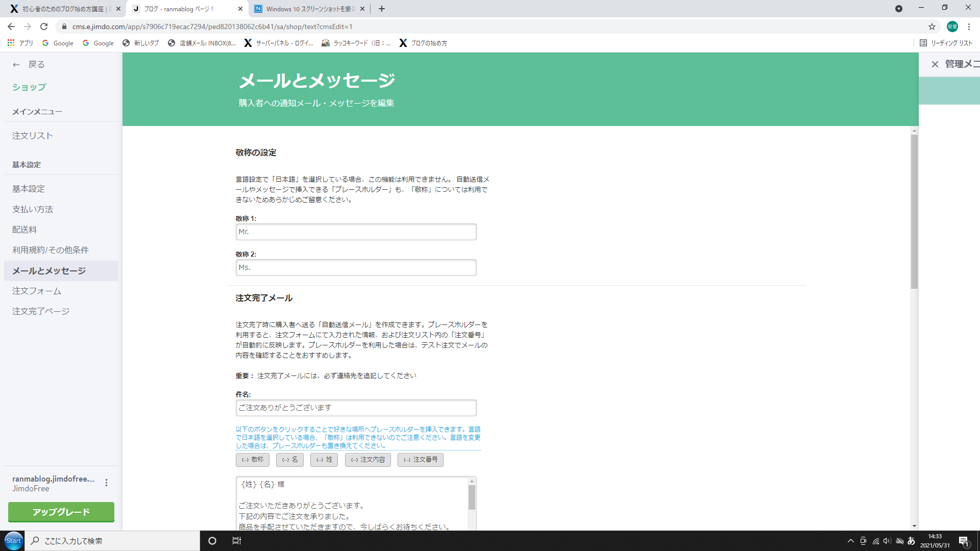
Task: Open the Windows Task View icon
Action: [x=236, y=541]
